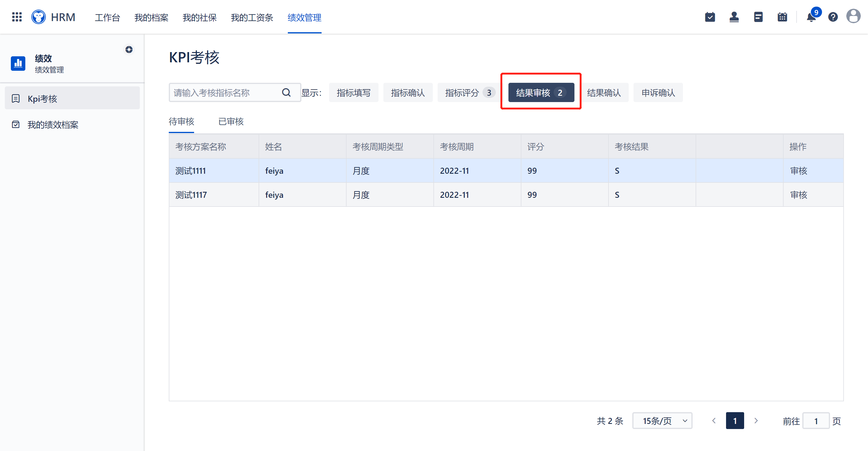
Task: Select the 结果审核 filter button
Action: 541,92
